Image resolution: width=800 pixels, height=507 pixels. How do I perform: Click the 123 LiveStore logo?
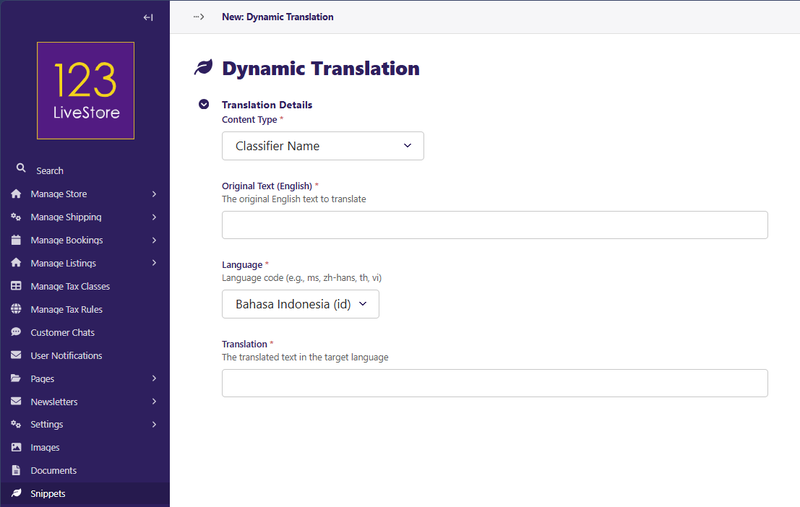(86, 91)
